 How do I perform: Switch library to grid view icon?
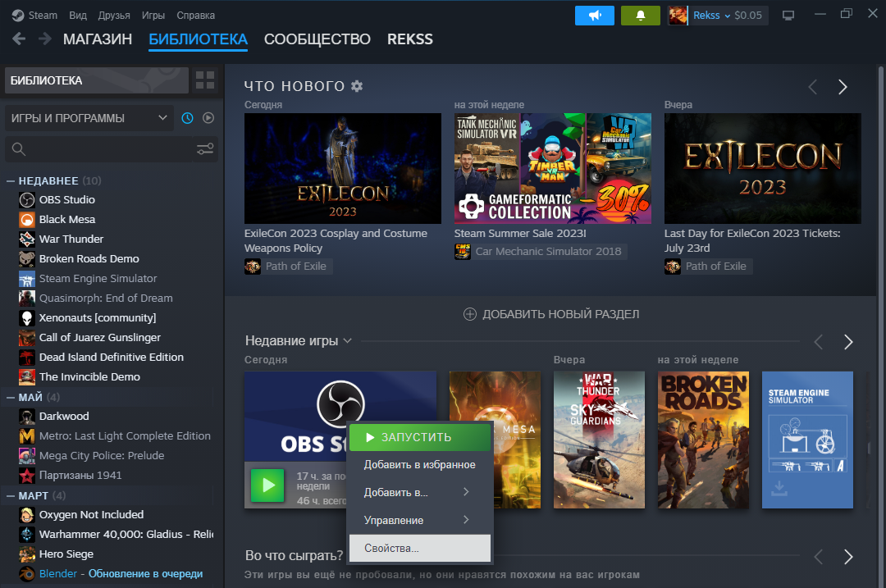[x=204, y=80]
